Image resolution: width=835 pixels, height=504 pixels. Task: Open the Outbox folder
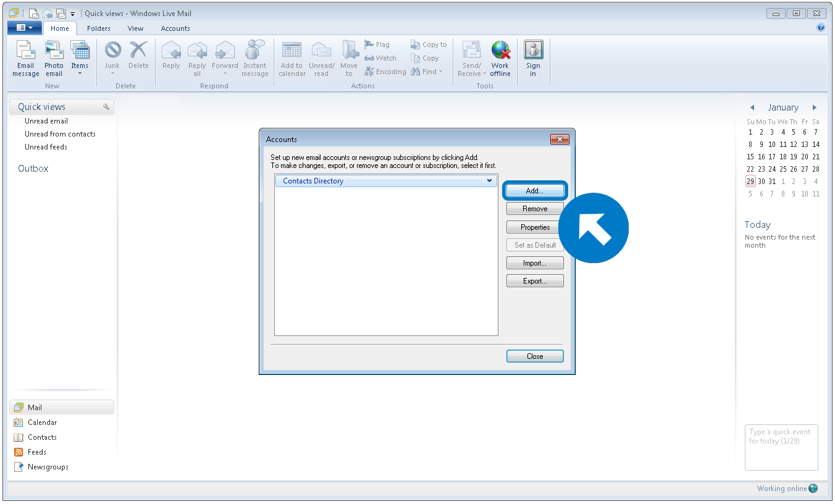pos(33,169)
